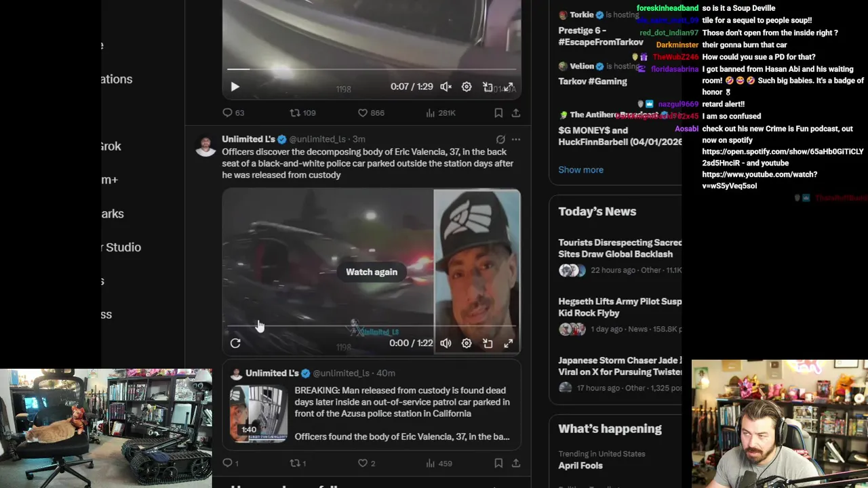This screenshot has width=868, height=488.
Task: View analytics showing 281K views
Action: tap(440, 113)
